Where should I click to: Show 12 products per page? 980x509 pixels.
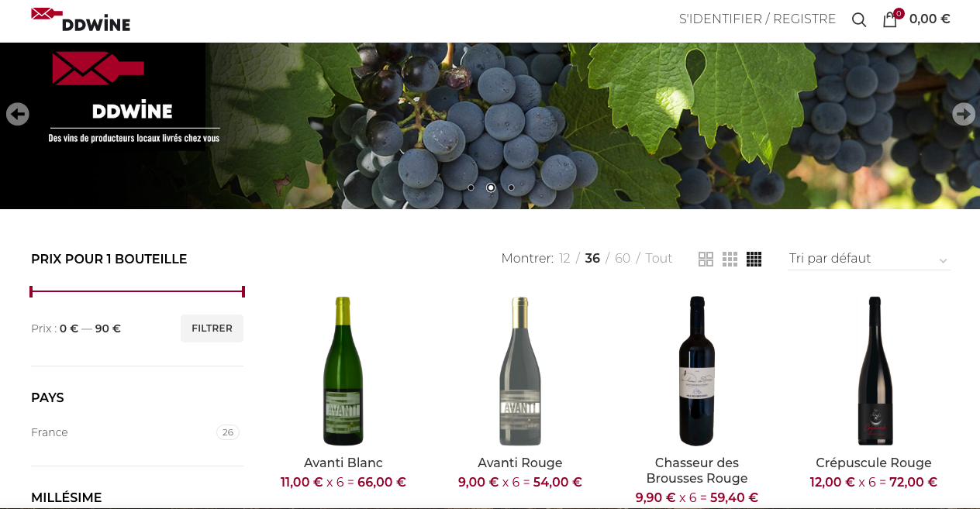564,258
